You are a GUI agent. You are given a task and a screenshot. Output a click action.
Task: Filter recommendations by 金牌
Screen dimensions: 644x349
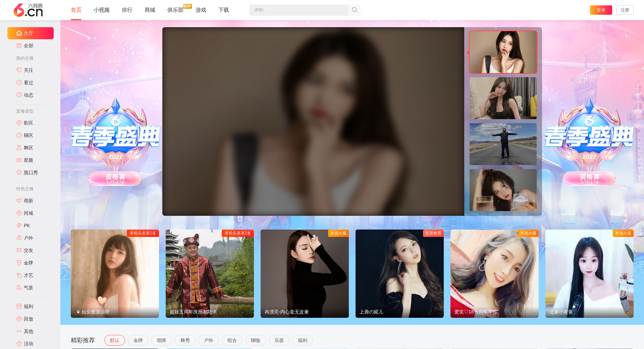[138, 340]
